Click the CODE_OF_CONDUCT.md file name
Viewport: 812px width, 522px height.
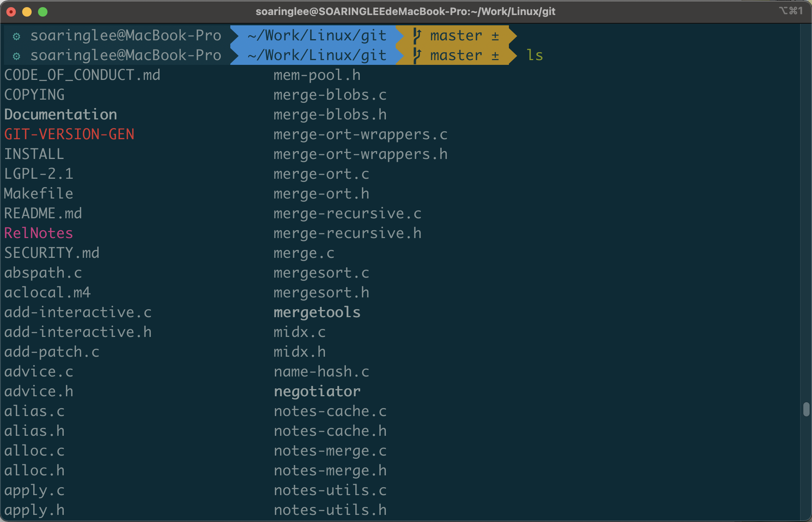tap(82, 75)
